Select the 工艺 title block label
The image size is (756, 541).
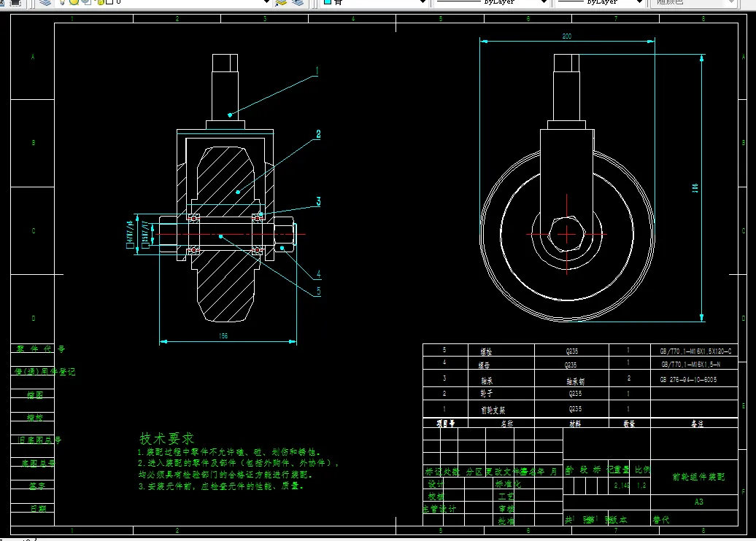[x=506, y=496]
